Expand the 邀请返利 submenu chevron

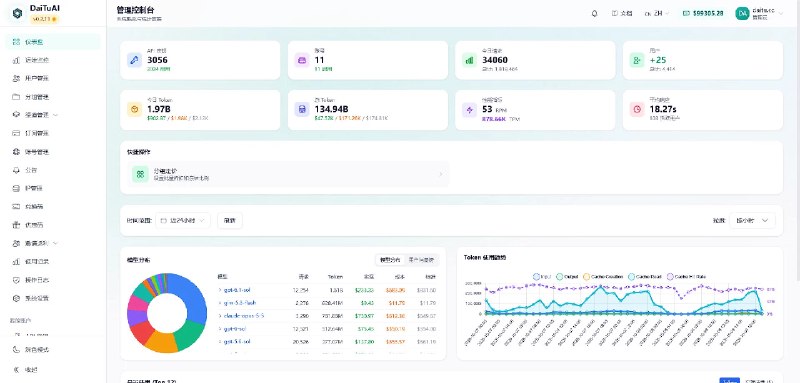(55, 243)
